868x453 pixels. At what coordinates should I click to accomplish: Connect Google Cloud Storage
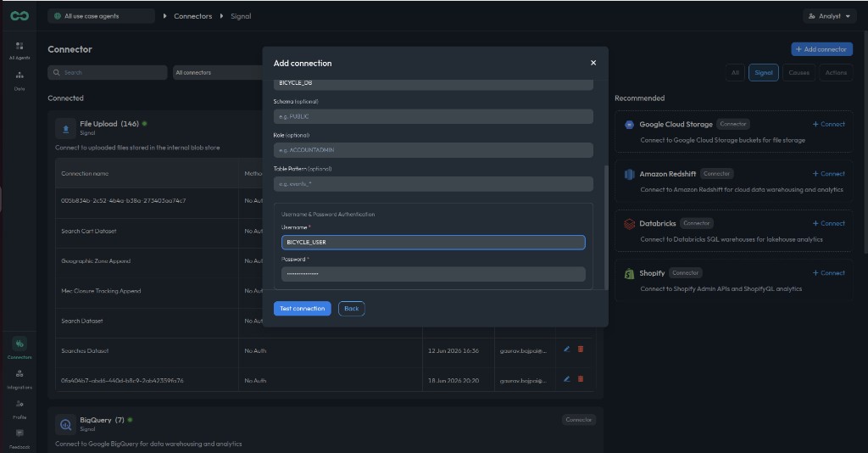(829, 124)
